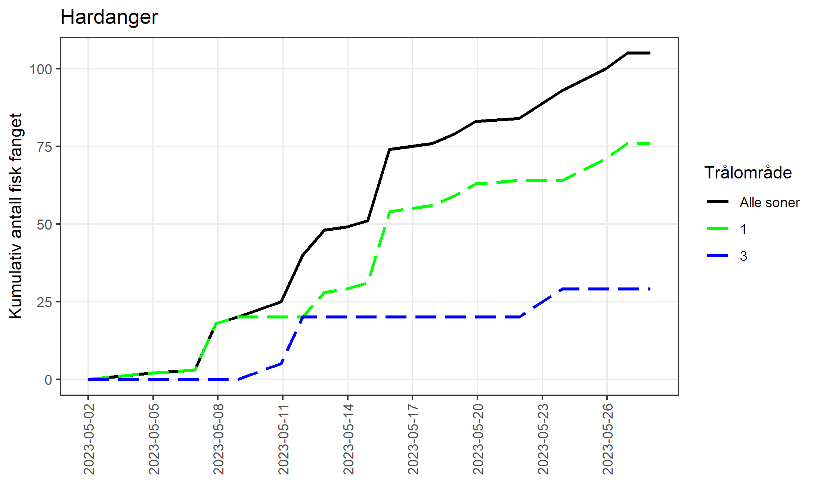
Task: Click x-axis date label '2023-05-14'
Action: 349,439
